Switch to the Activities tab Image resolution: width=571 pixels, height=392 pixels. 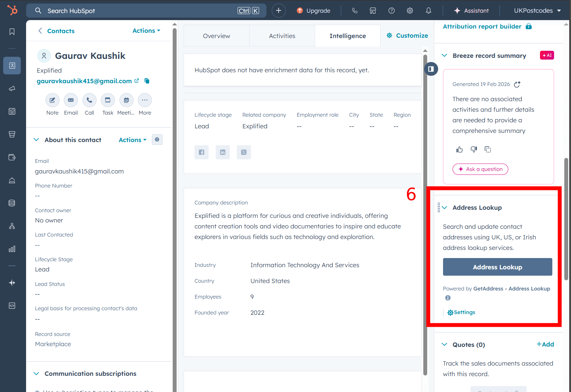[282, 36]
